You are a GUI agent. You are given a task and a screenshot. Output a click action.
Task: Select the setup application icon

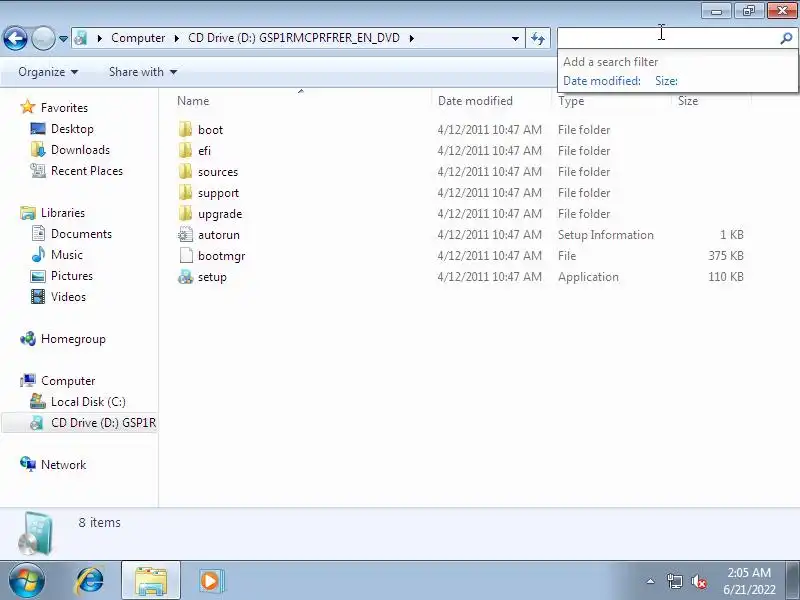[186, 277]
